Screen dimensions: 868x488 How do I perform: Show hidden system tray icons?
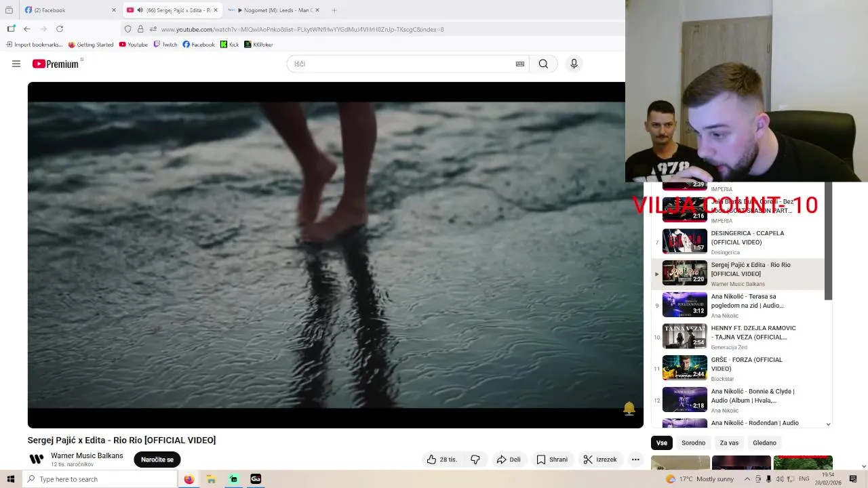tap(747, 479)
